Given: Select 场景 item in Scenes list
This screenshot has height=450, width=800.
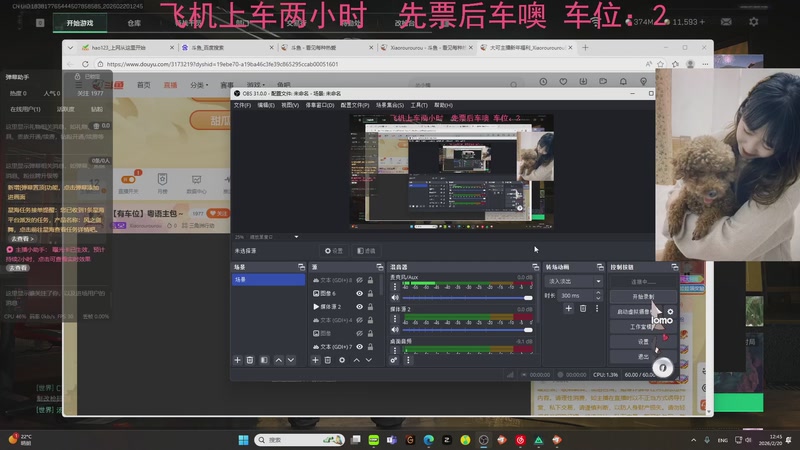Looking at the screenshot, I should tap(268, 280).
